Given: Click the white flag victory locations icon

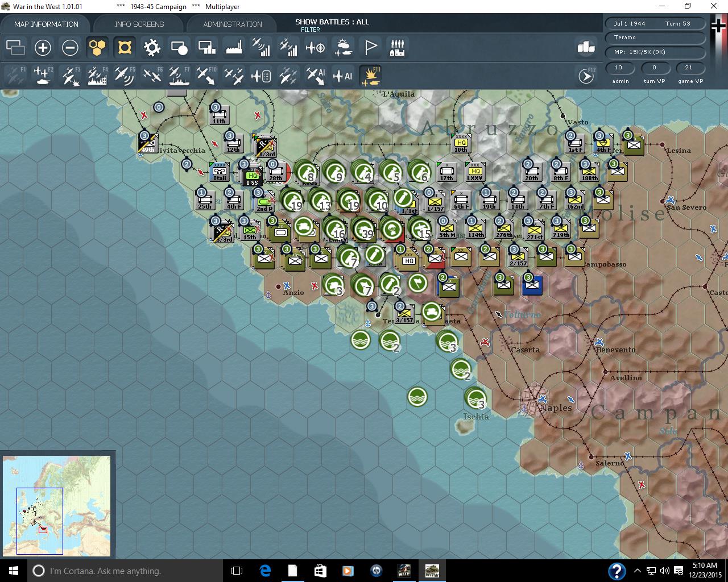Looking at the screenshot, I should (370, 48).
